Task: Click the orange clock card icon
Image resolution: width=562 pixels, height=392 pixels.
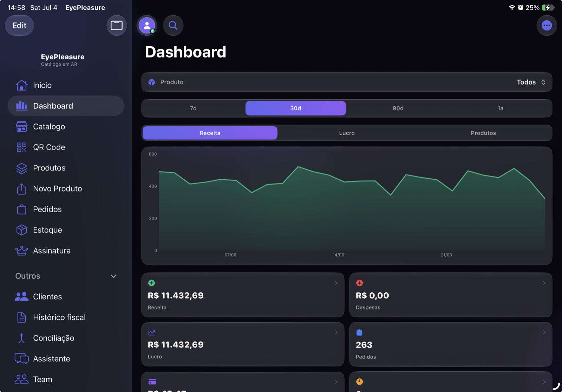Action: click(x=359, y=381)
